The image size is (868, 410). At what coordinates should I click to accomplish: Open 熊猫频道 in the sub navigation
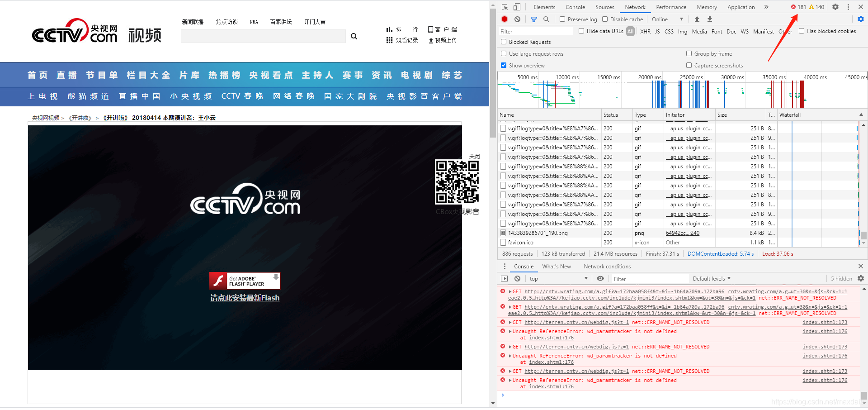pyautogui.click(x=88, y=96)
